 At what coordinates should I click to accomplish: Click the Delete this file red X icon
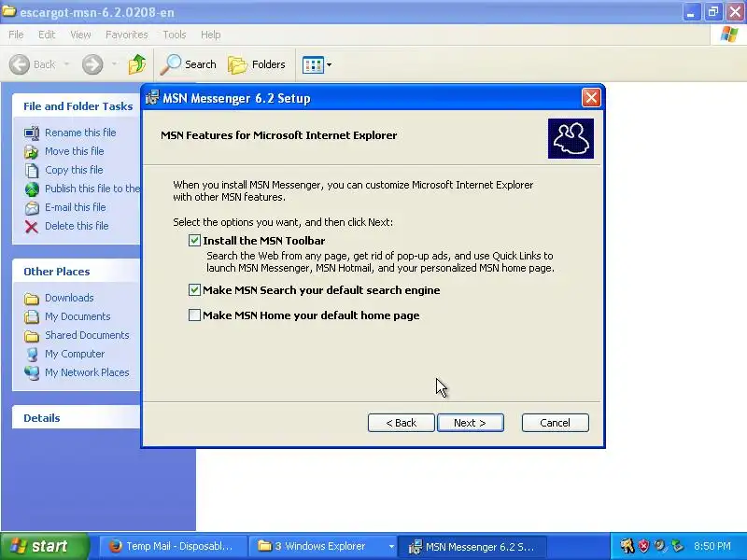32,227
